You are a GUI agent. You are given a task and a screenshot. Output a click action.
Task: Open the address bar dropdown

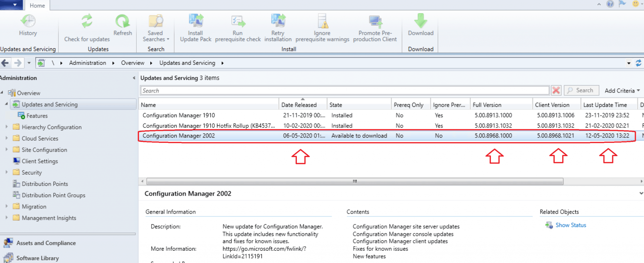629,63
